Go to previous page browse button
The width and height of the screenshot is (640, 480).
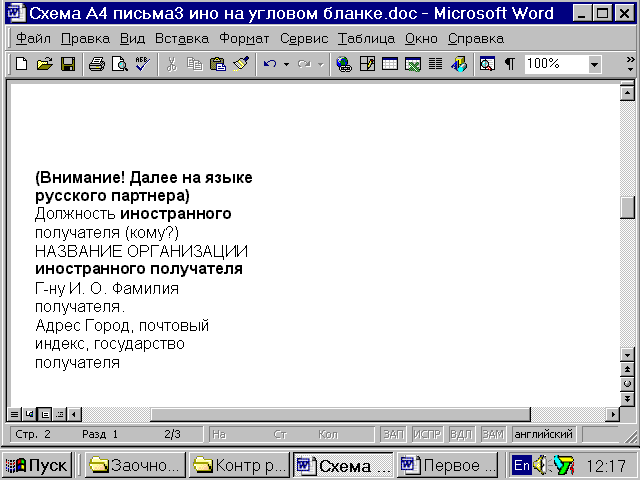[627, 369]
